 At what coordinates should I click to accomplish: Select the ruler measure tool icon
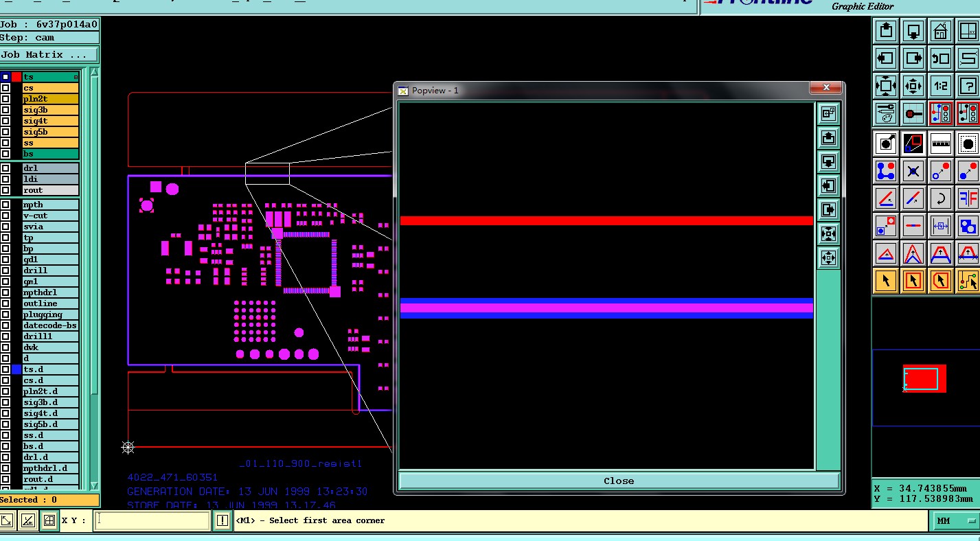click(941, 143)
